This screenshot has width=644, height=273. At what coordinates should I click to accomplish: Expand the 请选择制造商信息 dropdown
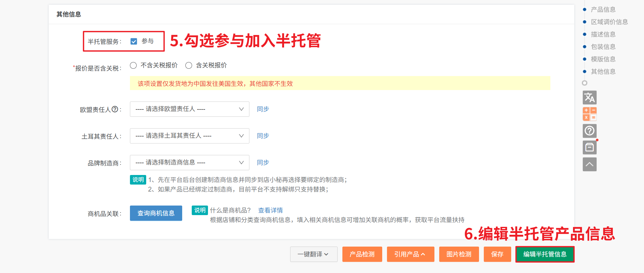189,163
